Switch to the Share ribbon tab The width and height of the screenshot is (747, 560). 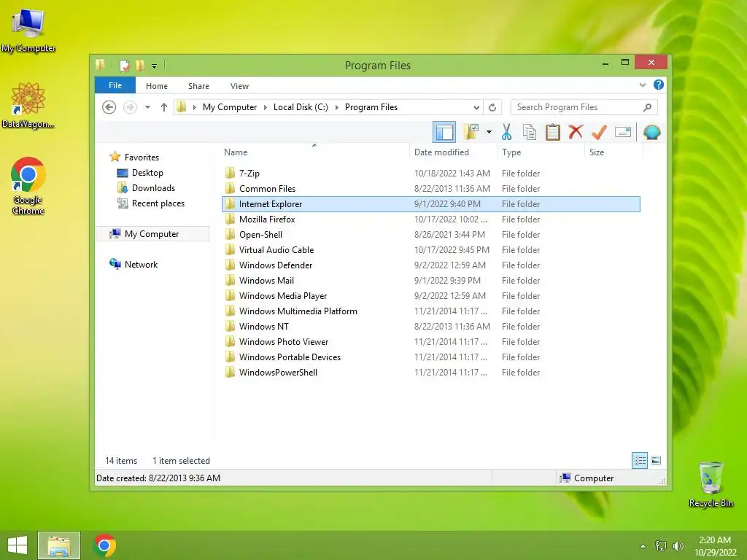[x=198, y=86]
